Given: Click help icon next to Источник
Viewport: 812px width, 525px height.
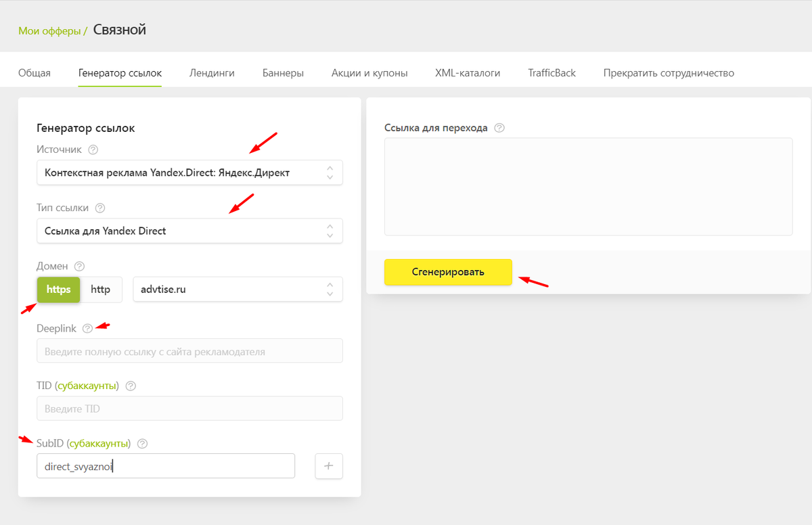Looking at the screenshot, I should tap(93, 150).
